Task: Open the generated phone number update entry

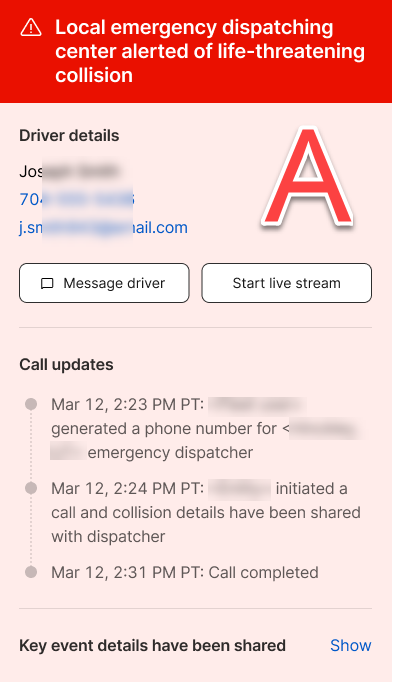Action: (x=205, y=428)
